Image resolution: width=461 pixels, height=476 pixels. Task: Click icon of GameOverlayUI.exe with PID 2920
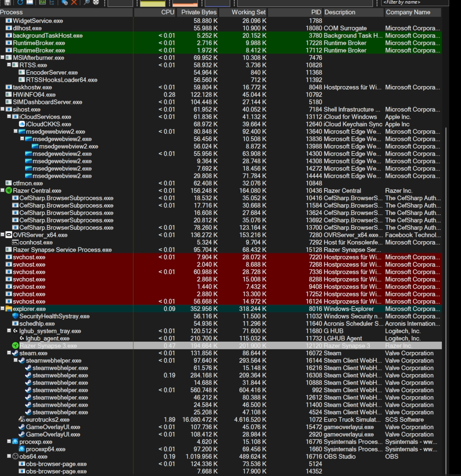22,434
